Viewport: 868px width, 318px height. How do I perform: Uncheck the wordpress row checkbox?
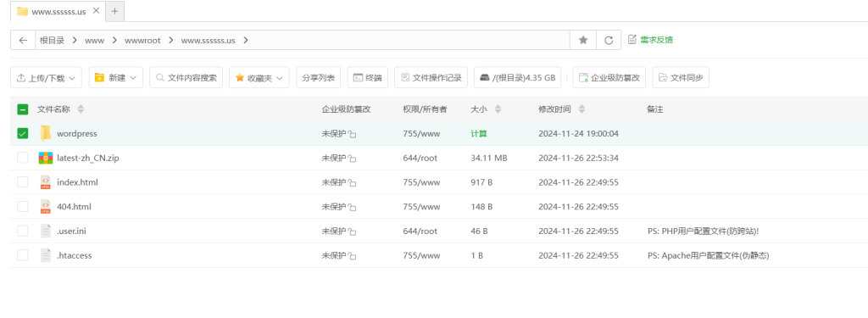(23, 133)
